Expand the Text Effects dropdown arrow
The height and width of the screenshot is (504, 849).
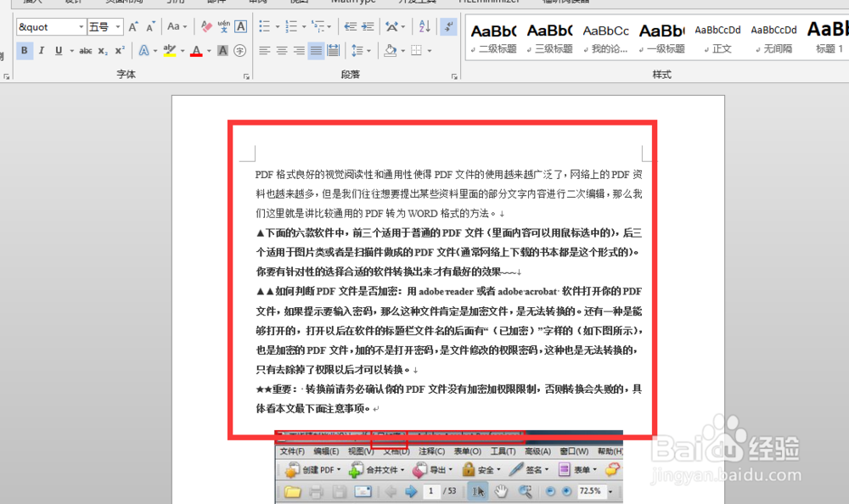coord(155,51)
